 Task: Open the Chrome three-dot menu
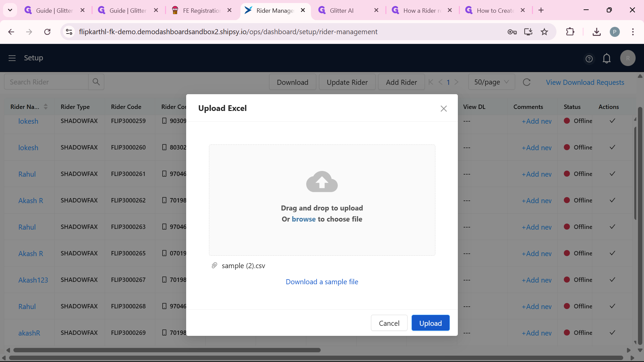click(x=633, y=32)
